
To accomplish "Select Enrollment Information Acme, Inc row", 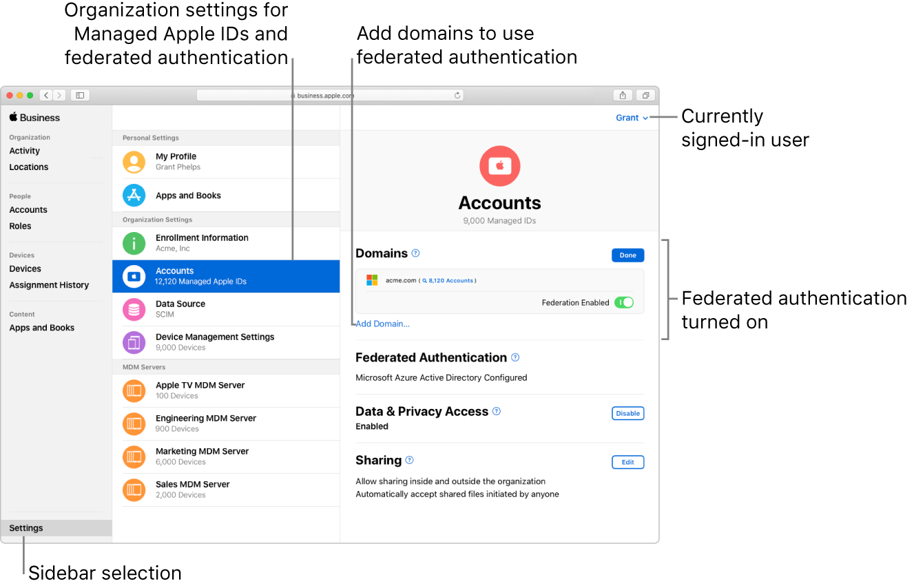I will tap(226, 243).
